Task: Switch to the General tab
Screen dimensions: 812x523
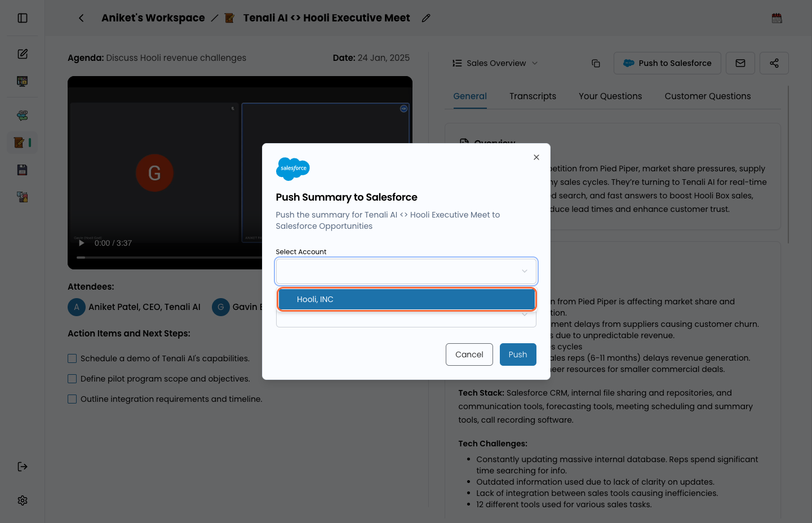Action: 470,96
